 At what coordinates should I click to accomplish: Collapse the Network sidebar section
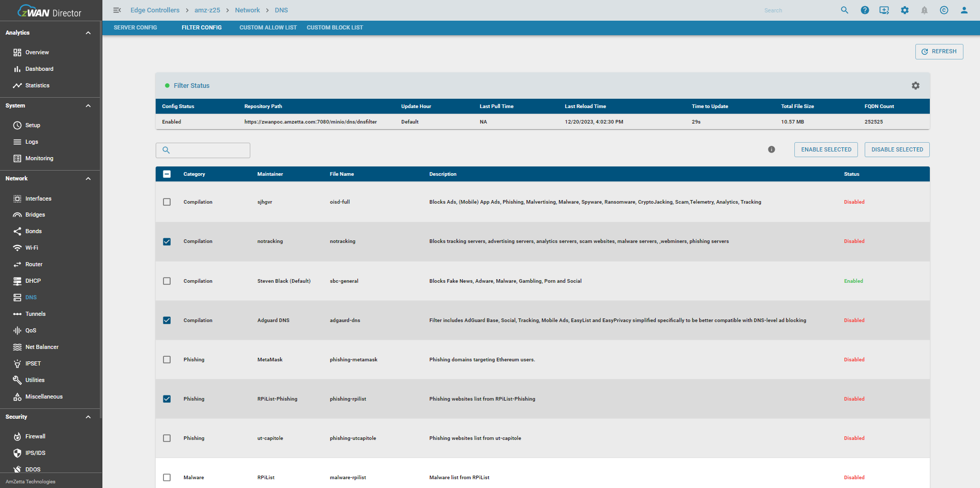pyautogui.click(x=88, y=178)
